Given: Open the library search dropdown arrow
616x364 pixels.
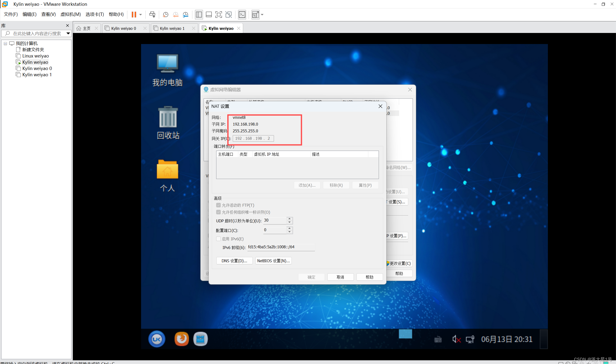Looking at the screenshot, I should point(68,33).
